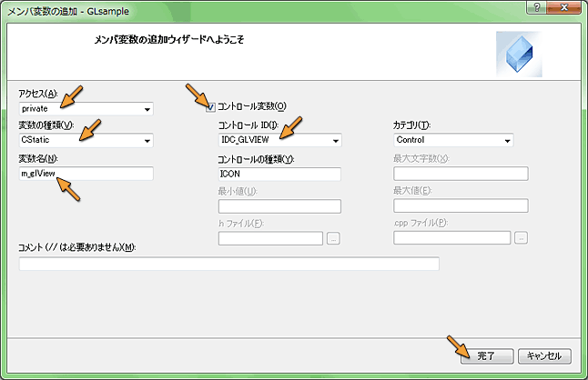Click the コントロール ID(I) label
The image size is (588, 380).
248,125
